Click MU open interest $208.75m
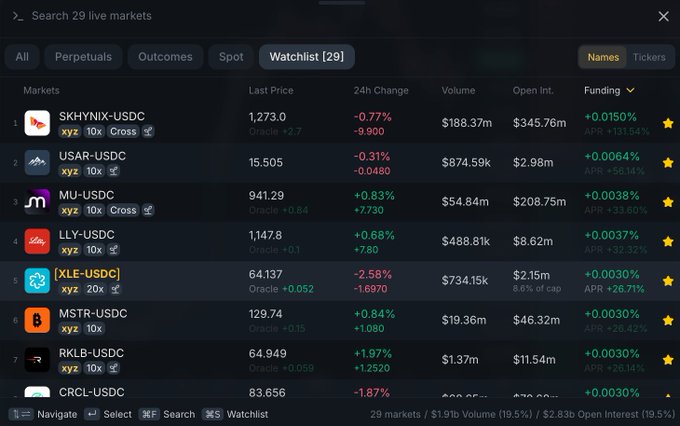This screenshot has width=680, height=426. pyautogui.click(x=539, y=202)
